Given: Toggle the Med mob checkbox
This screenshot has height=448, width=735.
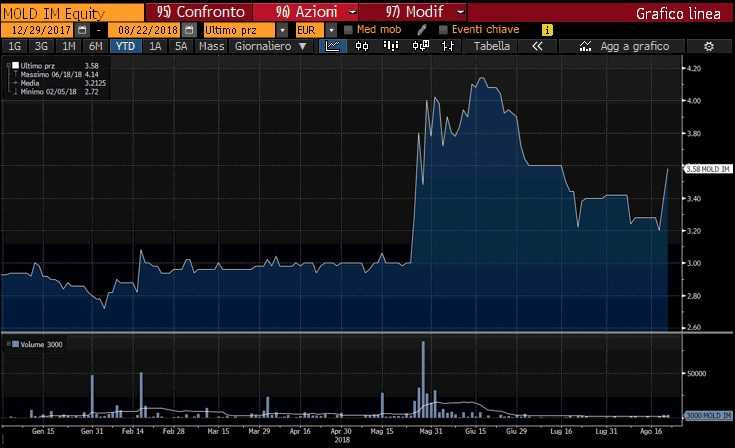Looking at the screenshot, I should click(348, 30).
